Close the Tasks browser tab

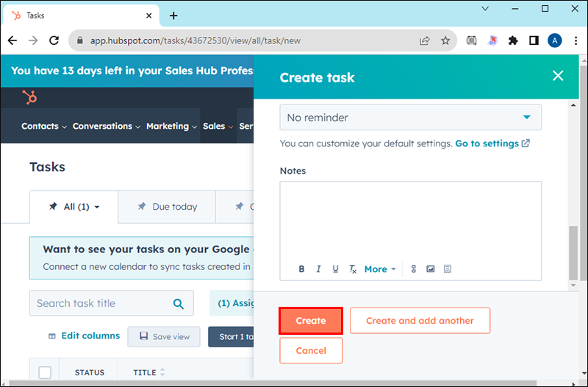pos(149,15)
